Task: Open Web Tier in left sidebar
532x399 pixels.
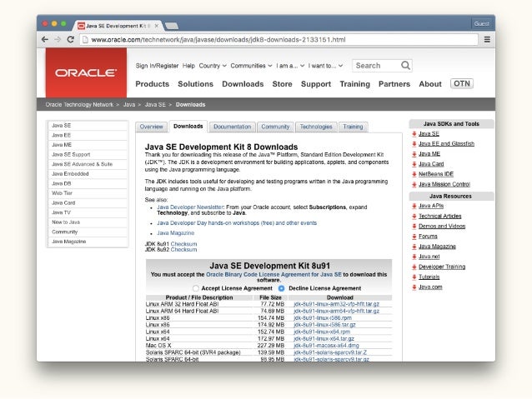Action: click(x=88, y=193)
